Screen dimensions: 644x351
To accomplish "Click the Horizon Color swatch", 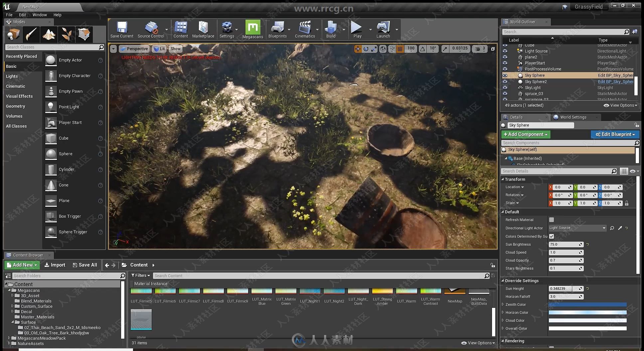I will tap(587, 312).
